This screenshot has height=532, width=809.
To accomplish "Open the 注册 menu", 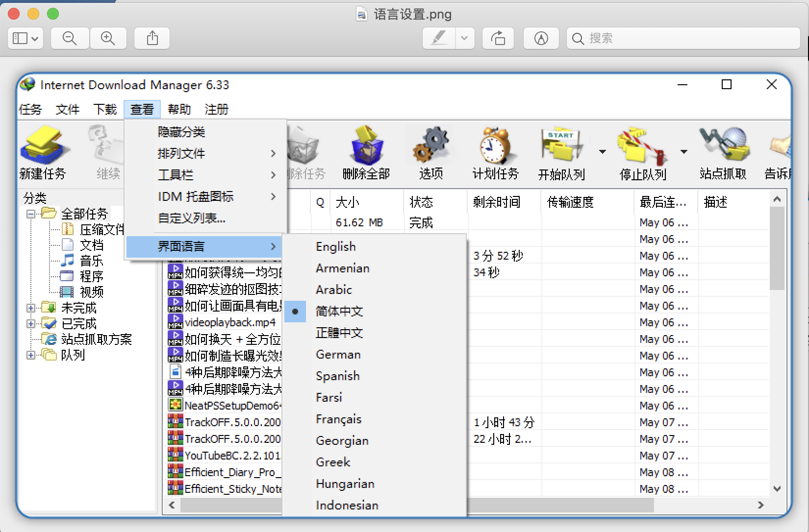I will click(x=217, y=109).
